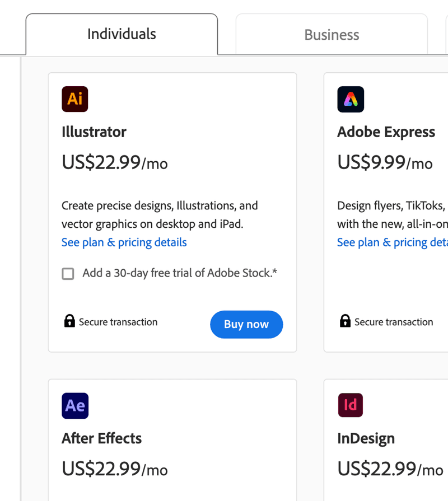
Task: Enable the 30-day free trial of Adobe Stock
Action: (68, 274)
